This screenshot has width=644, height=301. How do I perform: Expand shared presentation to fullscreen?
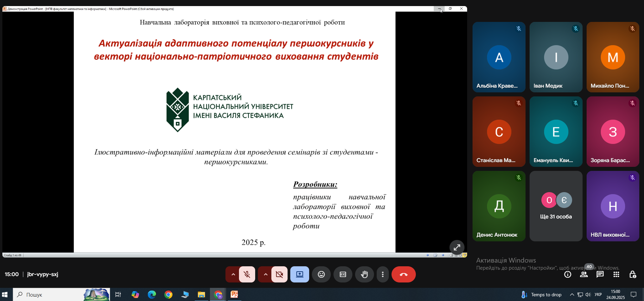tap(457, 247)
